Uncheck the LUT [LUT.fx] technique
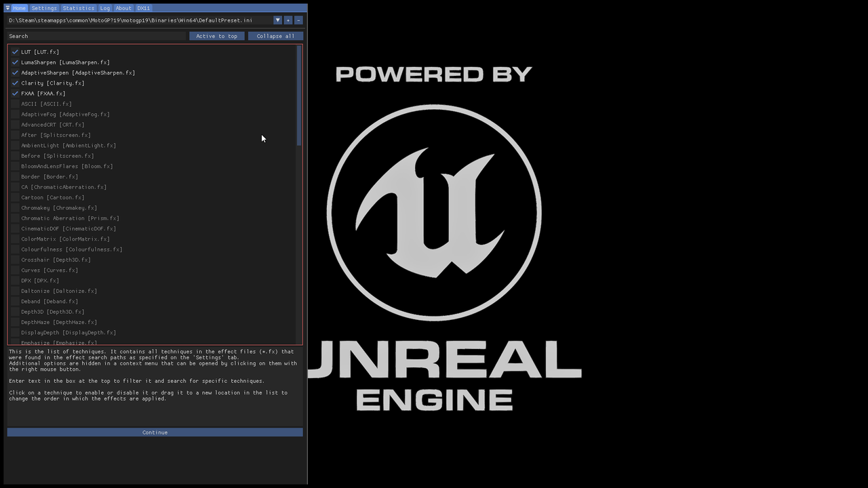 [x=15, y=52]
